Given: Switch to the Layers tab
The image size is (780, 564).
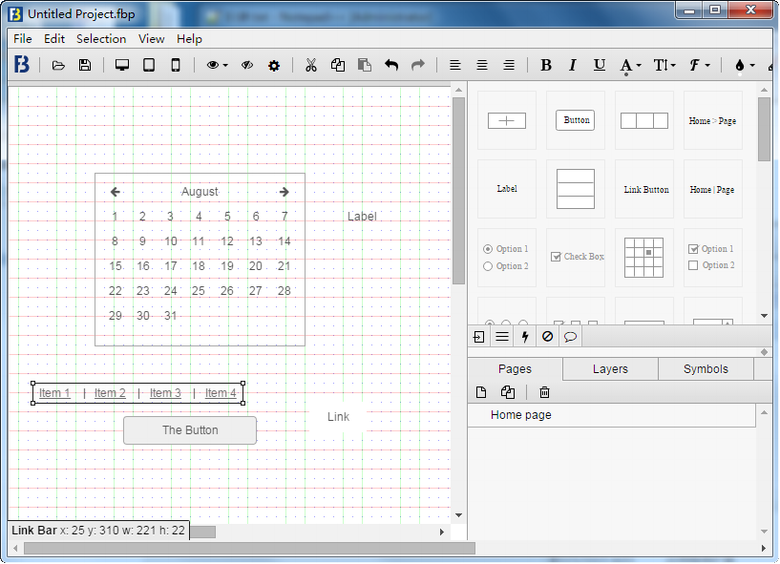Looking at the screenshot, I should (x=610, y=369).
